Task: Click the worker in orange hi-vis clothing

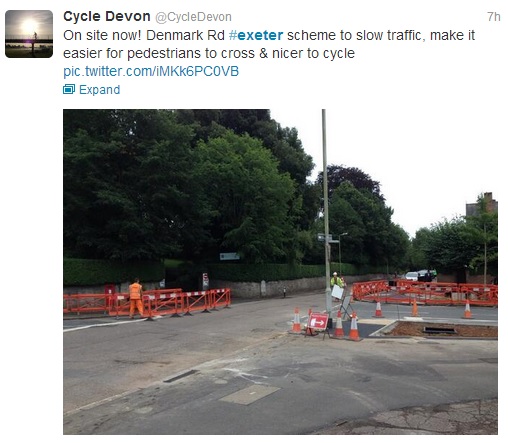Action: pyautogui.click(x=136, y=298)
